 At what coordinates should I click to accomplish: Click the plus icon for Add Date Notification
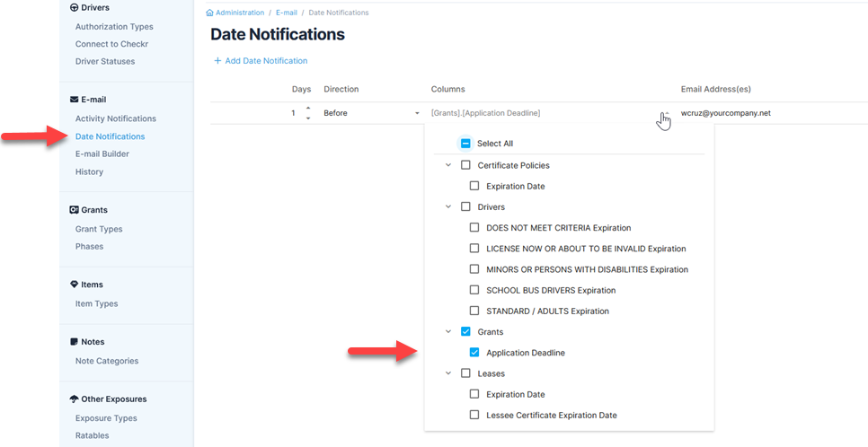point(217,61)
